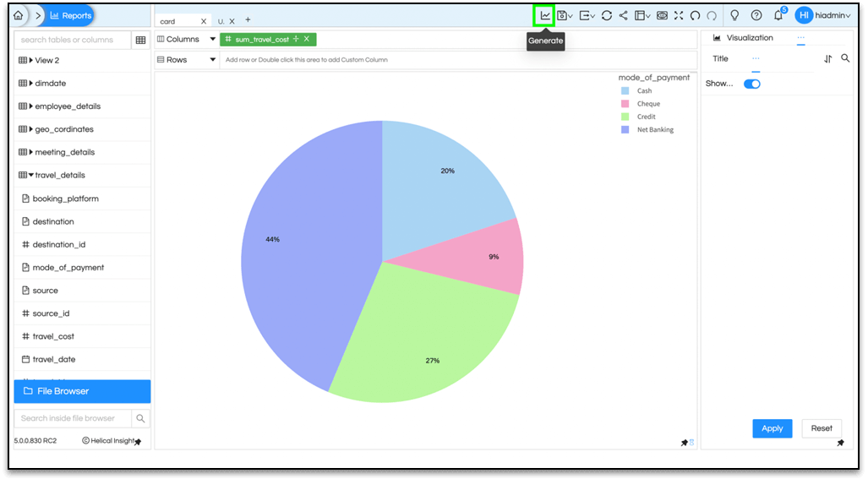Click the Share icon

coord(624,15)
